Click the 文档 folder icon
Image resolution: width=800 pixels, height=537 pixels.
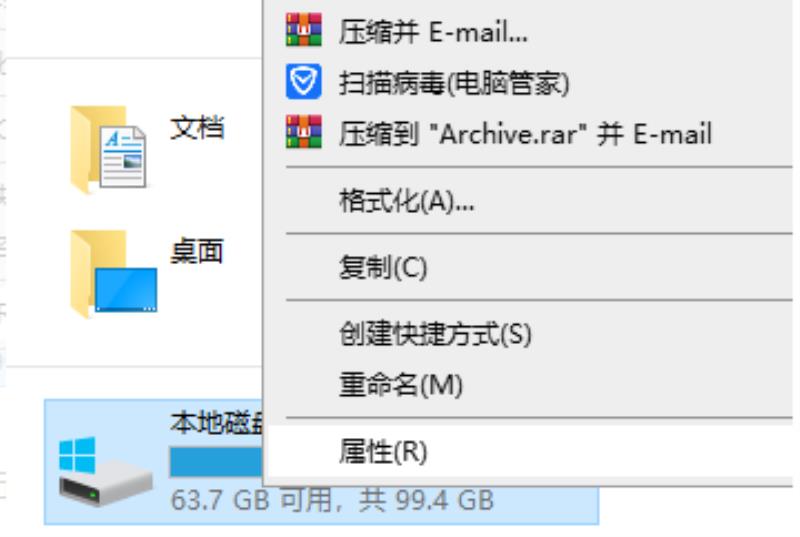tap(108, 149)
